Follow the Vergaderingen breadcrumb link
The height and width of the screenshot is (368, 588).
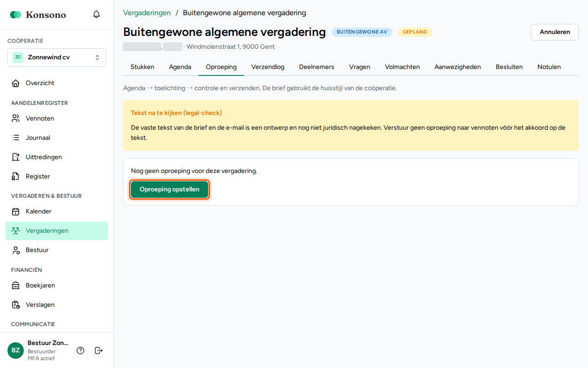[147, 13]
